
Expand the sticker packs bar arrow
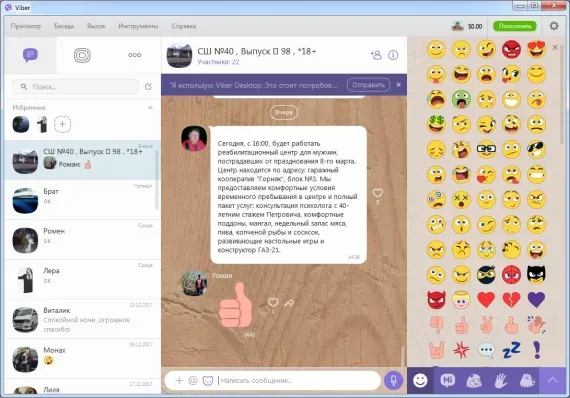click(553, 380)
